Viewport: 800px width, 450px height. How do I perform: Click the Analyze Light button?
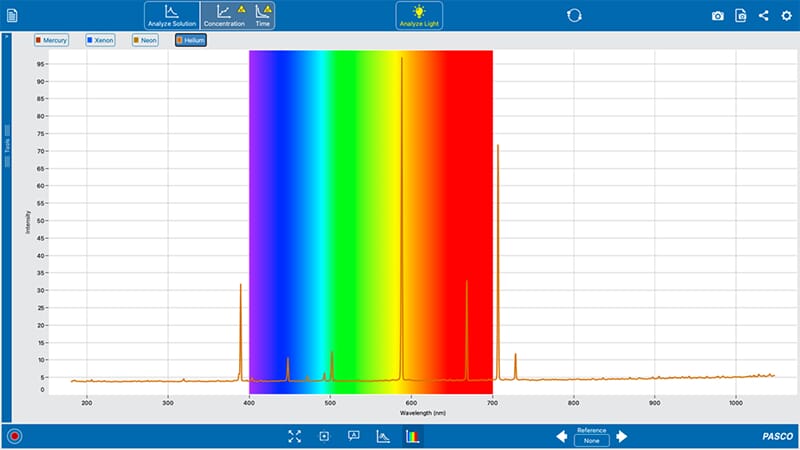(x=419, y=15)
